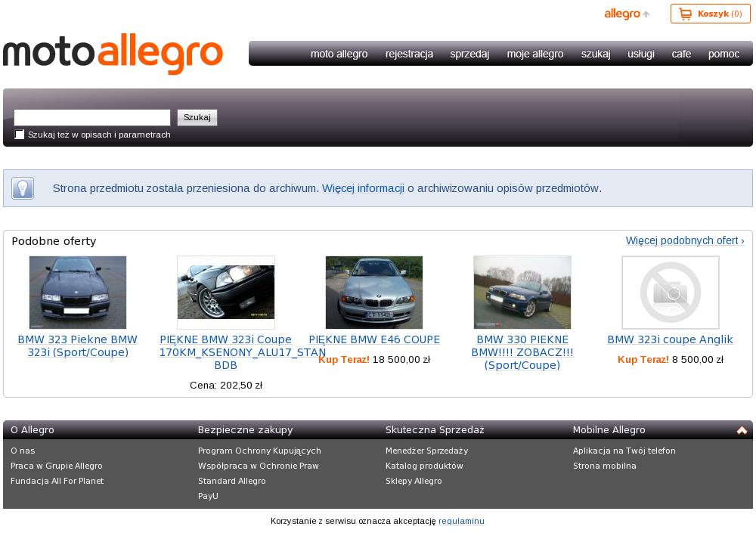Image resolution: width=756 pixels, height=536 pixels.
Task: Open PIĘKNE BMW E46 COUPE link
Action: click(374, 340)
